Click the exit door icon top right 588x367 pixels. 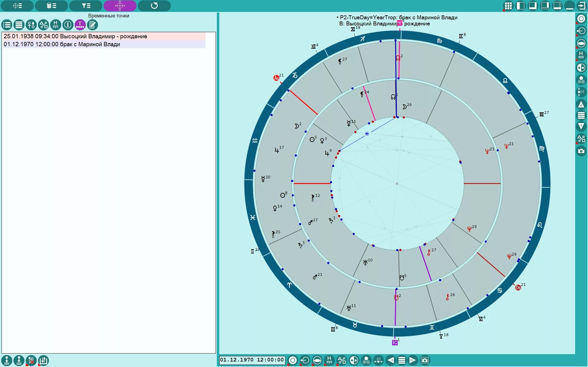[581, 6]
